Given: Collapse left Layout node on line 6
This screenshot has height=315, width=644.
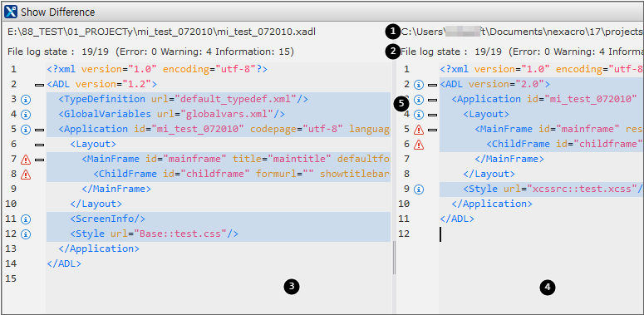Looking at the screenshot, I should point(39,145).
